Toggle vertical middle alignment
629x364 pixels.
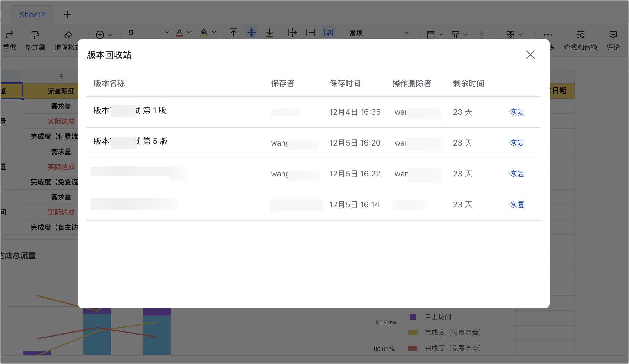pos(251,33)
